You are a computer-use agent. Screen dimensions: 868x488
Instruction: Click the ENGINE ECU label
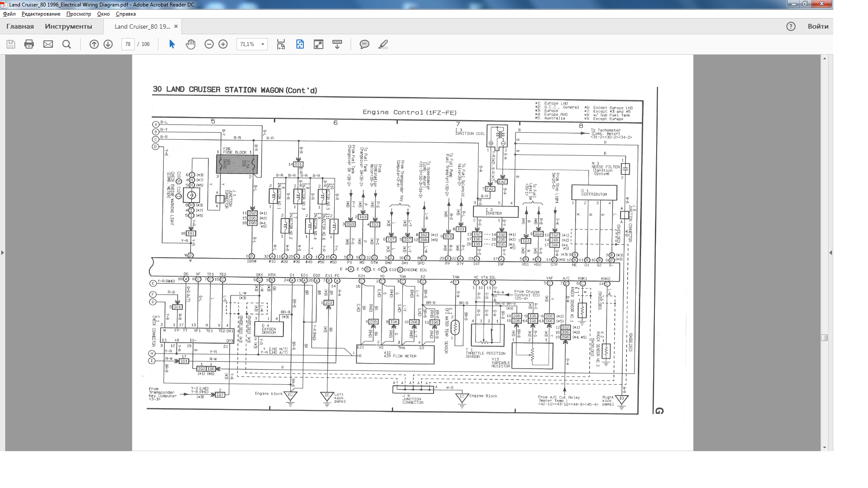(x=415, y=270)
